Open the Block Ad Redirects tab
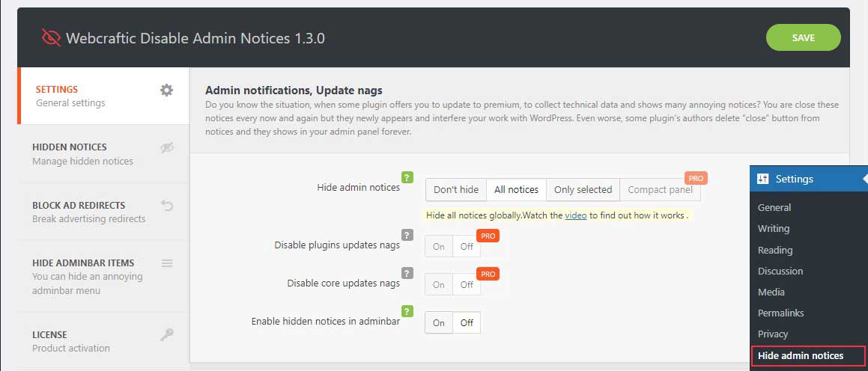 pos(103,212)
